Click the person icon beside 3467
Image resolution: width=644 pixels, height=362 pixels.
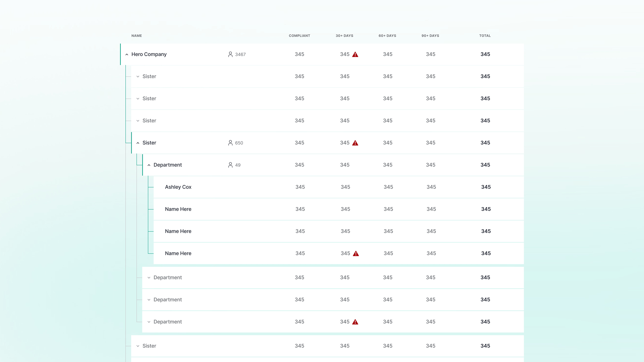click(230, 54)
